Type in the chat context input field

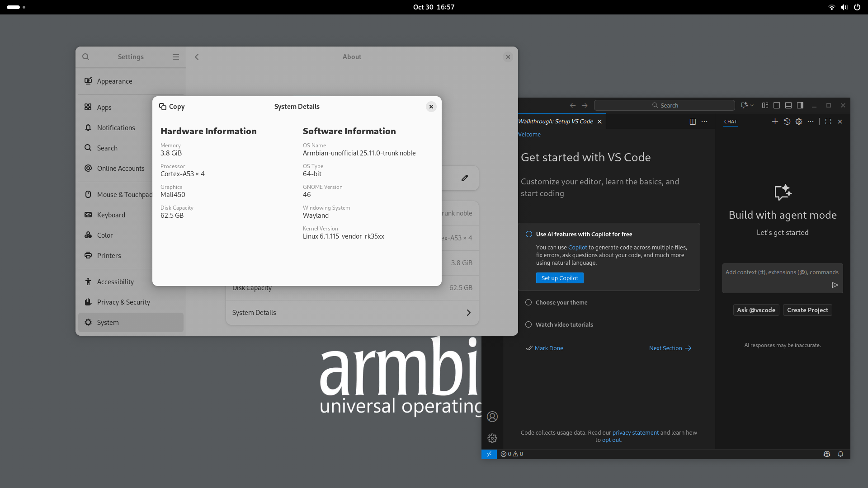pos(778,272)
